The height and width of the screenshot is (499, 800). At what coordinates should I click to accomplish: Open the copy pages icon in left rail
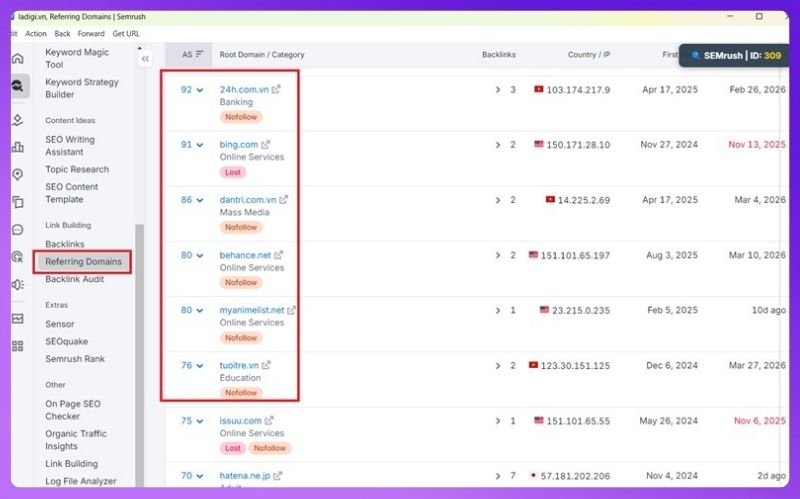click(18, 202)
